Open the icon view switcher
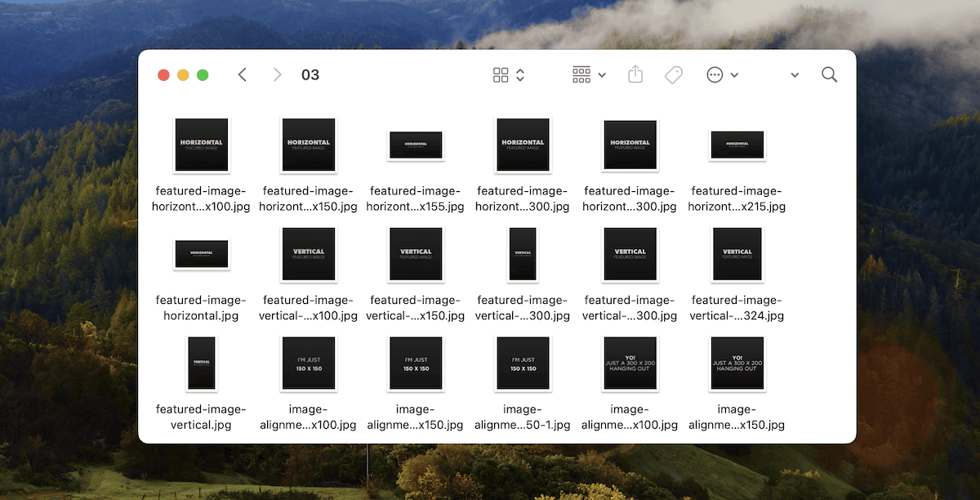980x500 pixels. (x=509, y=75)
